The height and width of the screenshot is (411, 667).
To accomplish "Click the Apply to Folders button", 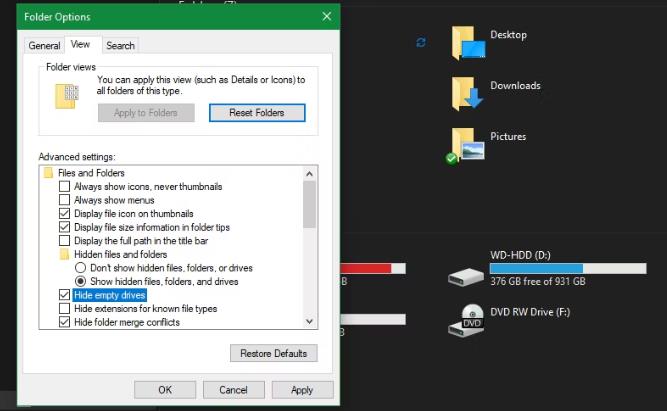I will 146,113.
